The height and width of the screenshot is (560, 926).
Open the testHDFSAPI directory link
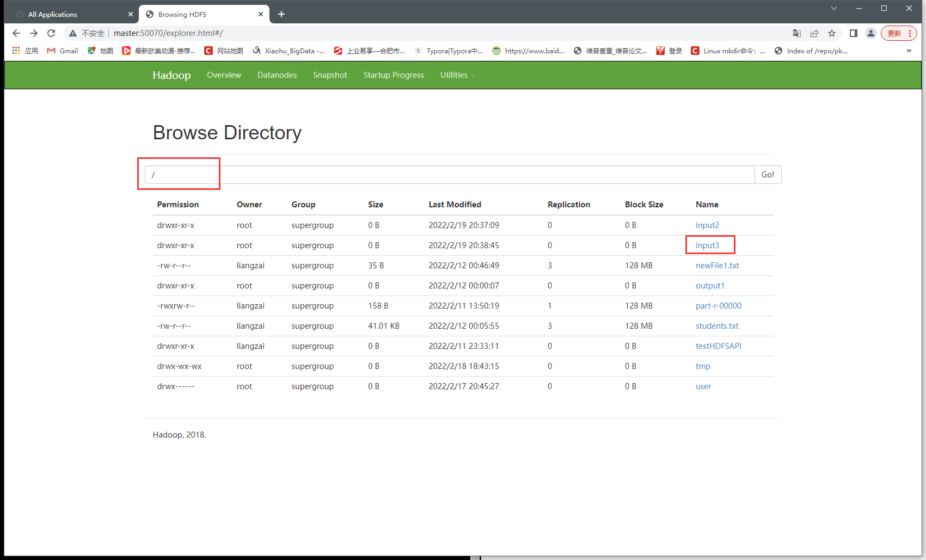tap(719, 346)
